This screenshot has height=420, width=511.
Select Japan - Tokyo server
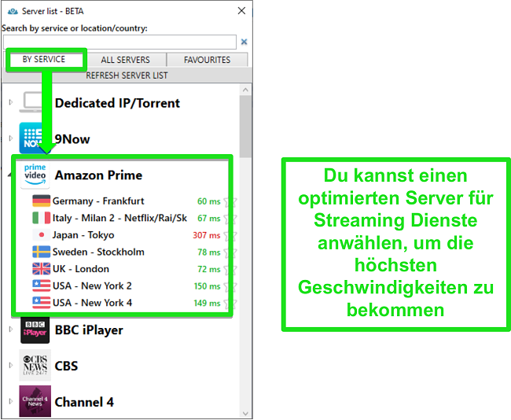(x=83, y=235)
